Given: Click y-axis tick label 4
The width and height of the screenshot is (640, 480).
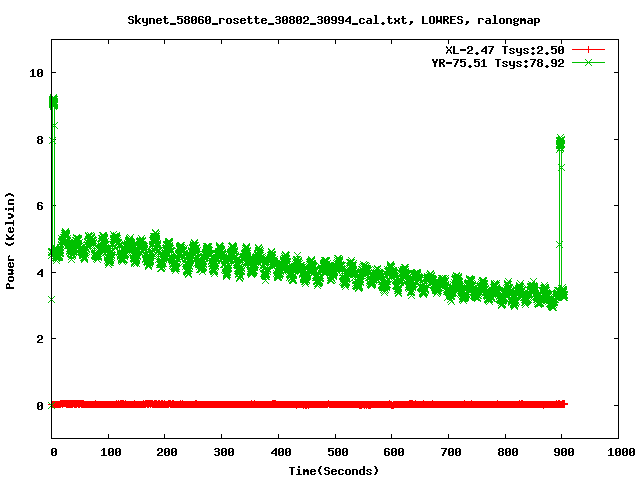Looking at the screenshot, I should 40,273.
